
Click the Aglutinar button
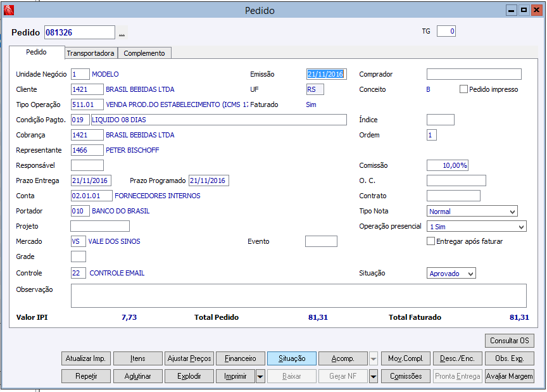(x=138, y=376)
